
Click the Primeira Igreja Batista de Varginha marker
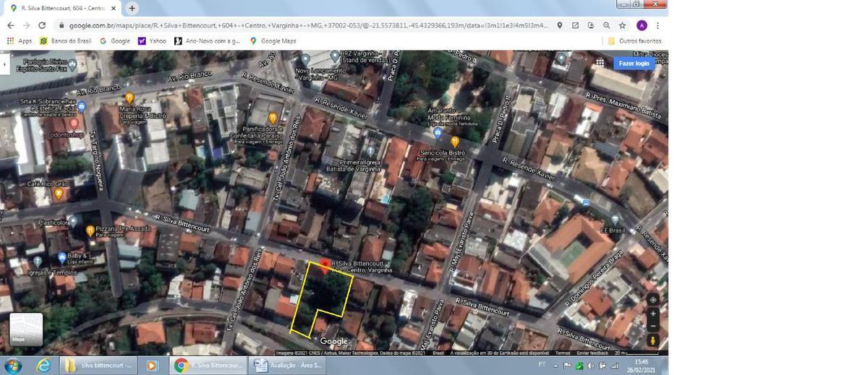point(370,150)
